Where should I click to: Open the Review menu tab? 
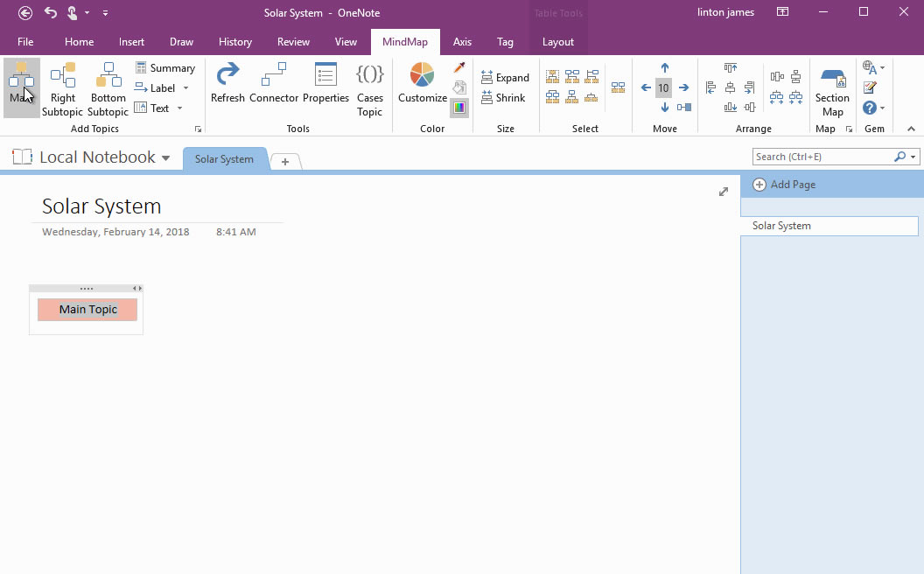(293, 41)
